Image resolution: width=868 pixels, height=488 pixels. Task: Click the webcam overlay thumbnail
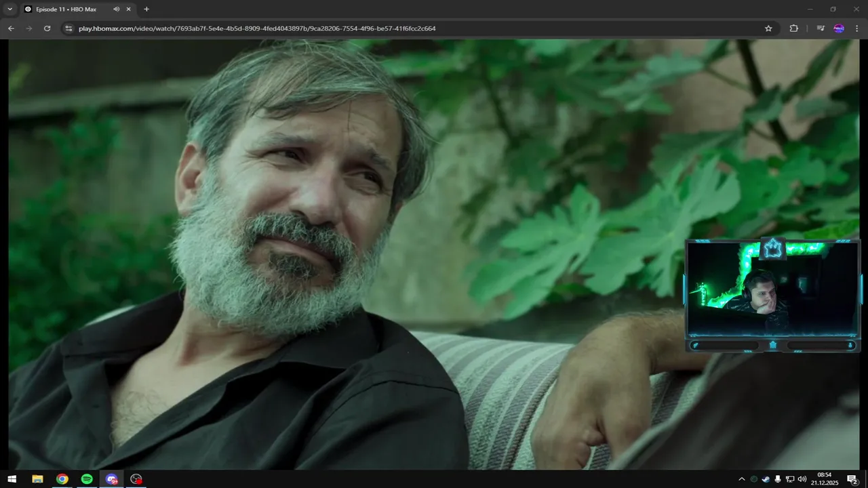(772, 296)
